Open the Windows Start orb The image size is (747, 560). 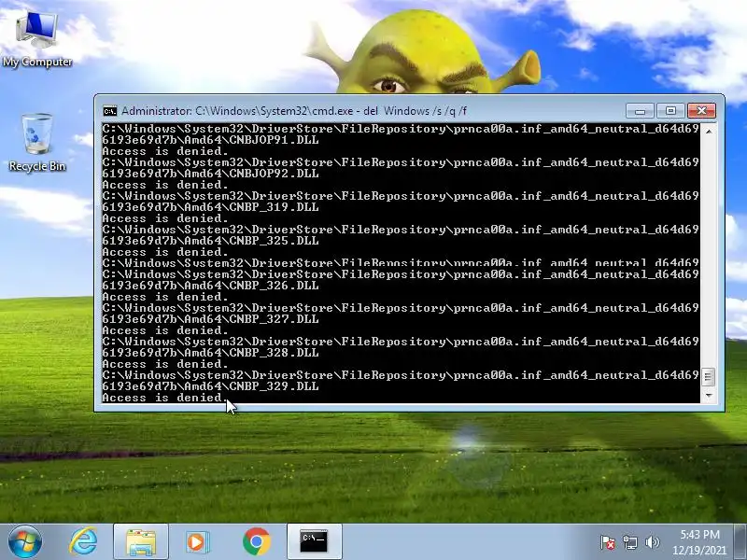tap(24, 541)
